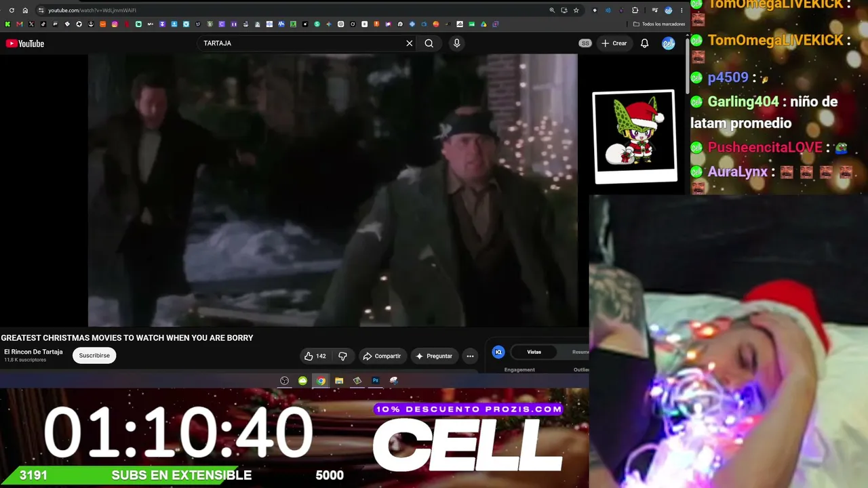Go to Chrome home page button
The width and height of the screenshot is (868, 488).
[x=25, y=10]
